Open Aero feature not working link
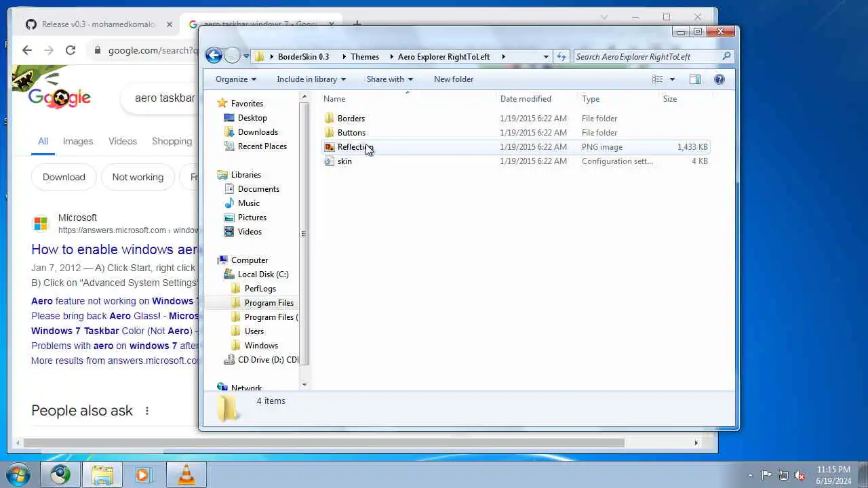This screenshot has height=488, width=868. 115,301
